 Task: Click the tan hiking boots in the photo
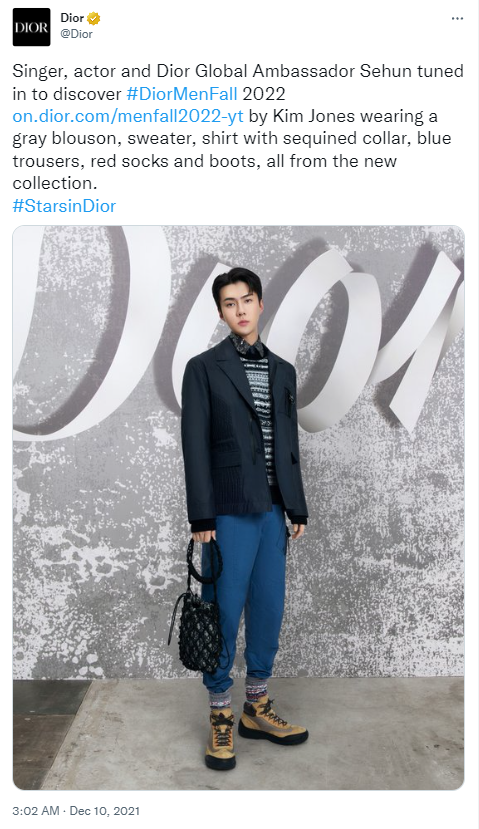(255, 734)
